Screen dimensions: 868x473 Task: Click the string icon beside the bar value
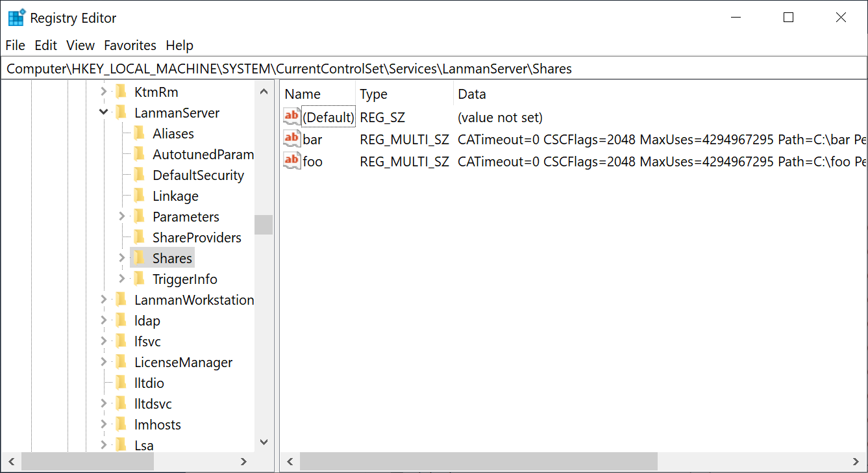291,139
